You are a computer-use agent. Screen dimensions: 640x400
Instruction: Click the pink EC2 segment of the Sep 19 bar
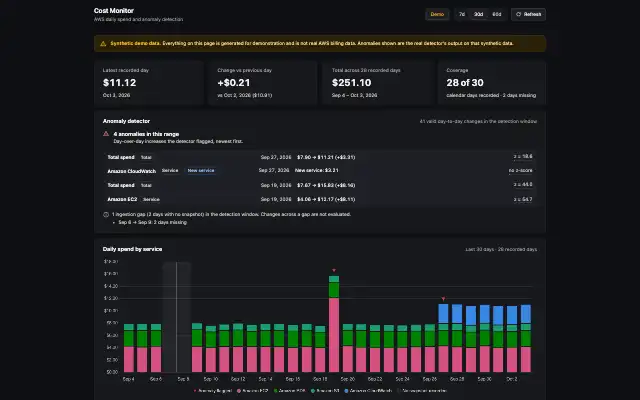pos(334,335)
